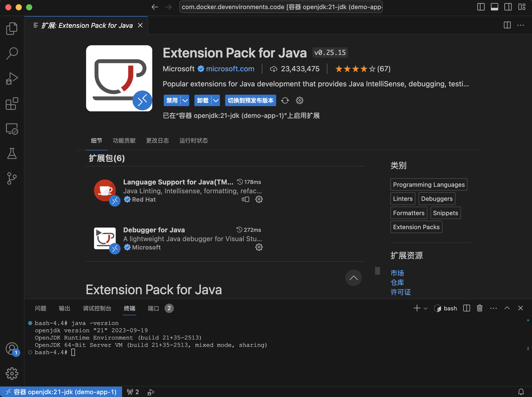Click the 卸载 uninstall button
Screen dimensions: 532x397
tap(203, 100)
